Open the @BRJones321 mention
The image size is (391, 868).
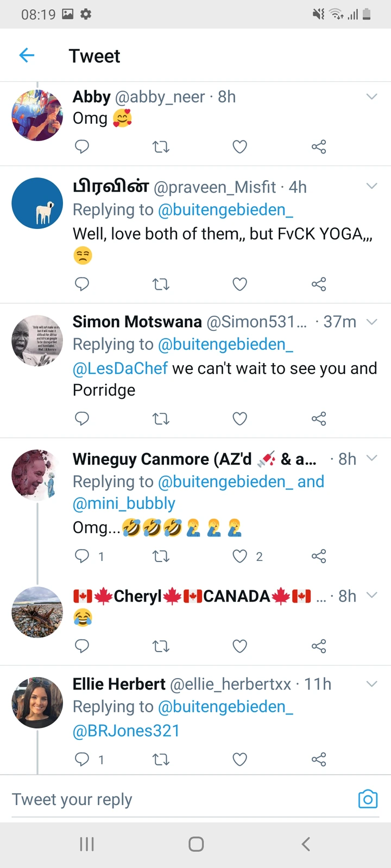pos(126,731)
